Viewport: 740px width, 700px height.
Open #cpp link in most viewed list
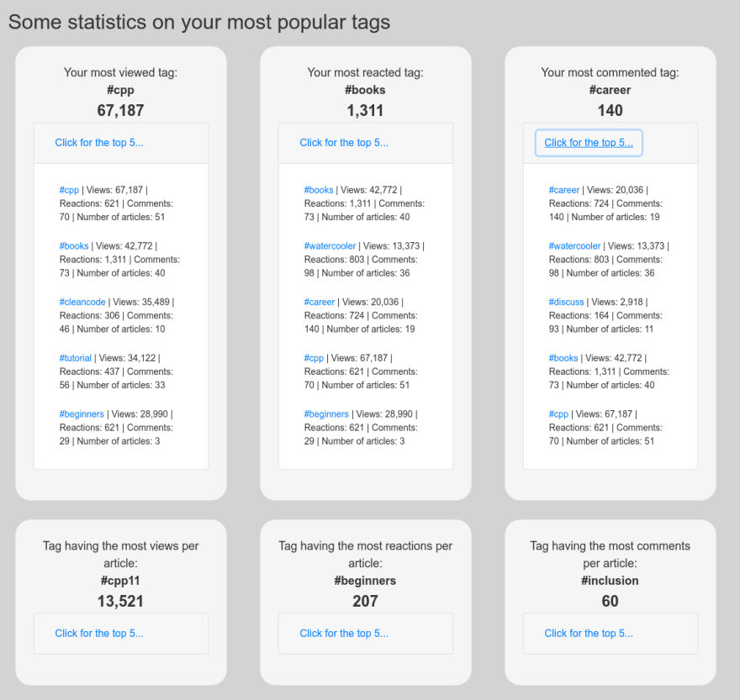(x=69, y=190)
